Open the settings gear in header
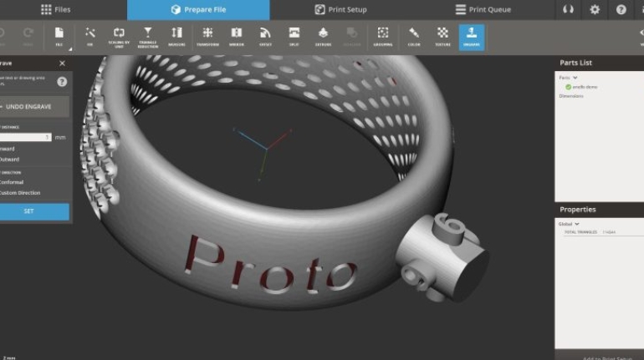Viewport: 644px width, 360px height. coord(595,9)
